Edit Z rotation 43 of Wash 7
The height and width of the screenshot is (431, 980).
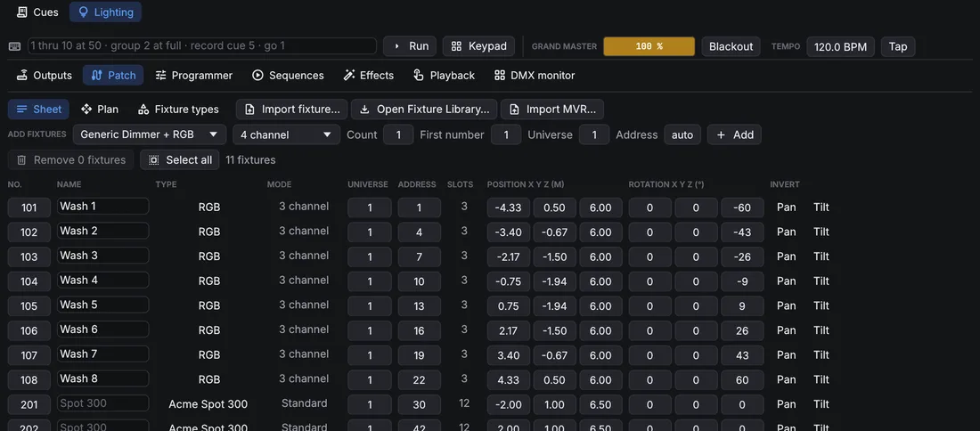pyautogui.click(x=742, y=355)
